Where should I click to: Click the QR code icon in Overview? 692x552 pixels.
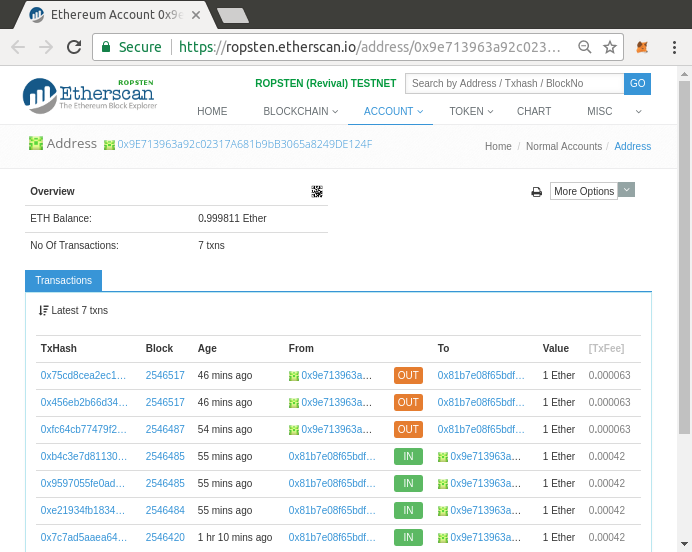pos(317,191)
